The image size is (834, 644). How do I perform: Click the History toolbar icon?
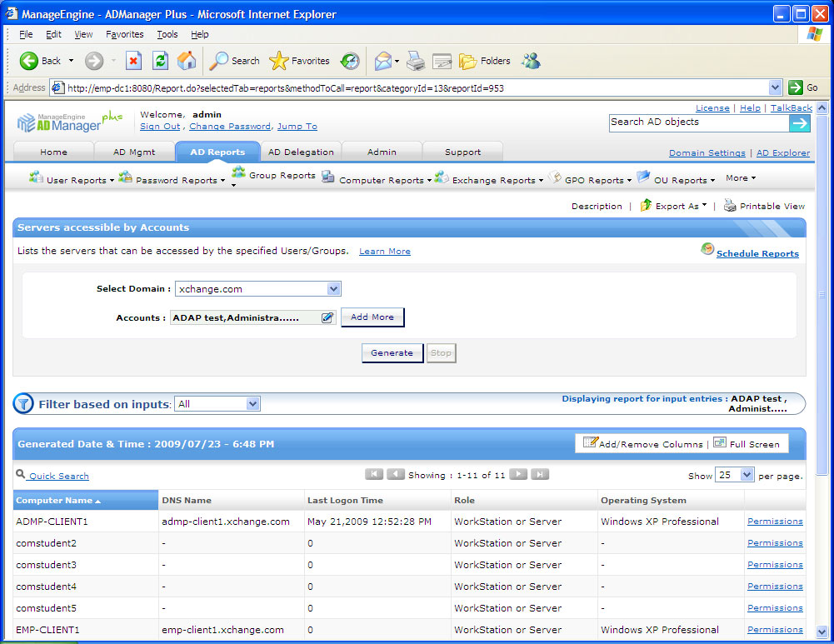pyautogui.click(x=350, y=61)
